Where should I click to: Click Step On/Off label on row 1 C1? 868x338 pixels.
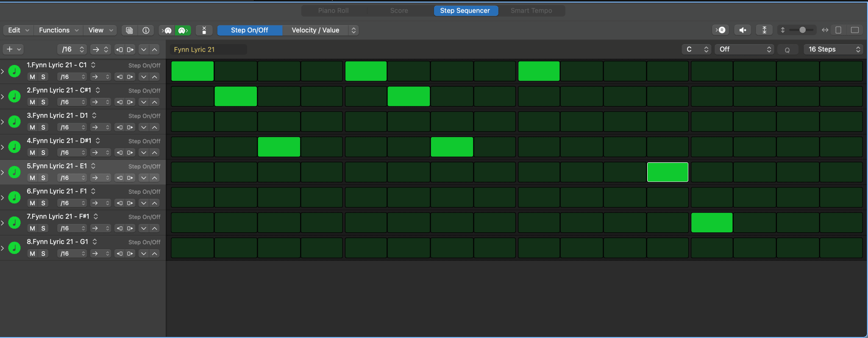click(145, 65)
